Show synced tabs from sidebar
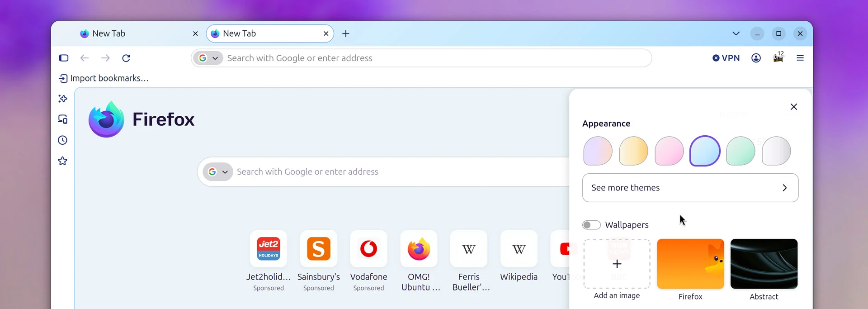 pos(63,119)
